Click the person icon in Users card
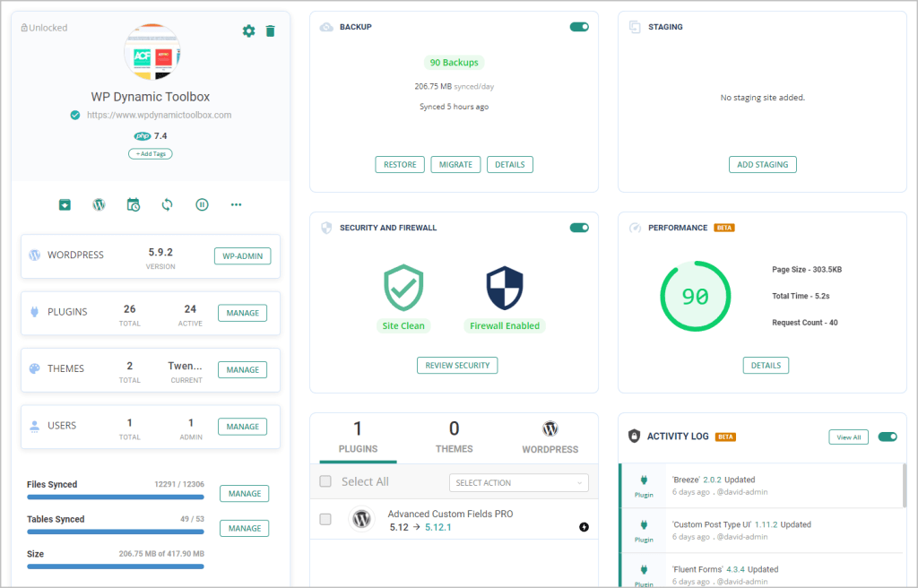918x588 pixels. coord(35,426)
